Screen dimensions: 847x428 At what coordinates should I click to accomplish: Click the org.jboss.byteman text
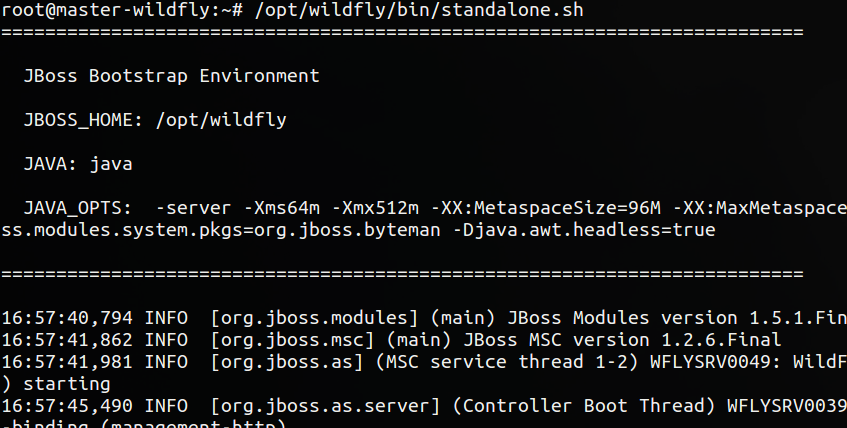pyautogui.click(x=347, y=231)
